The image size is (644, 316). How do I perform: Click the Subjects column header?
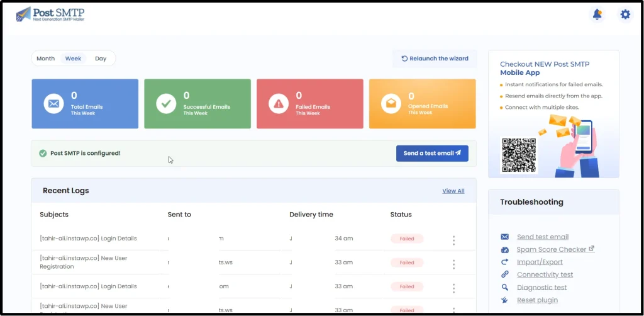pyautogui.click(x=54, y=215)
